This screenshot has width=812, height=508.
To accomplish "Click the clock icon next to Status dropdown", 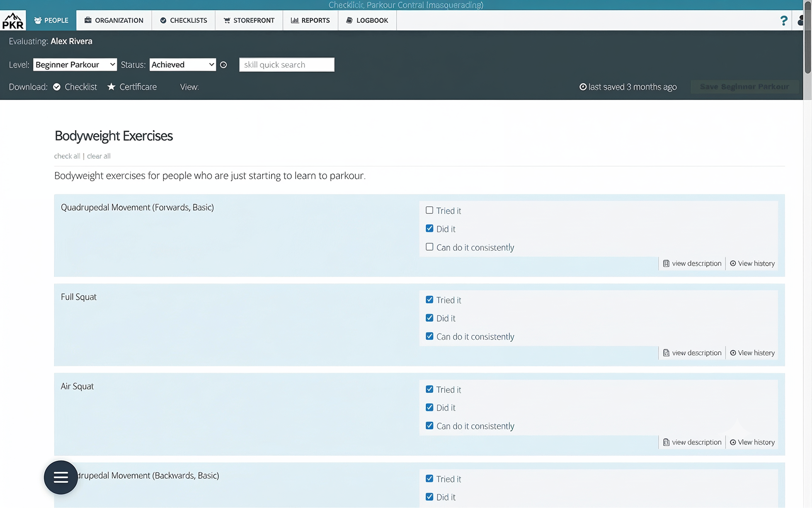I will pos(223,65).
